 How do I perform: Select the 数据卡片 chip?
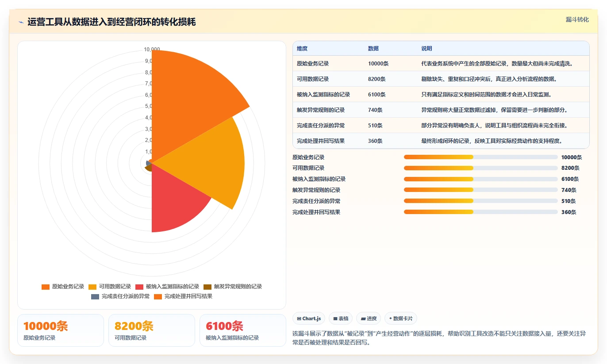[x=401, y=318]
